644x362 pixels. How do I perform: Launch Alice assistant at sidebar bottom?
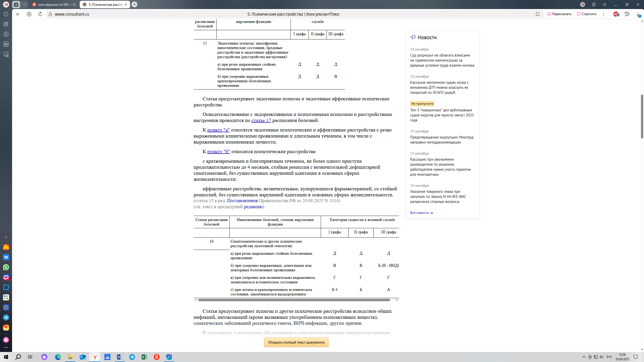coord(6,340)
